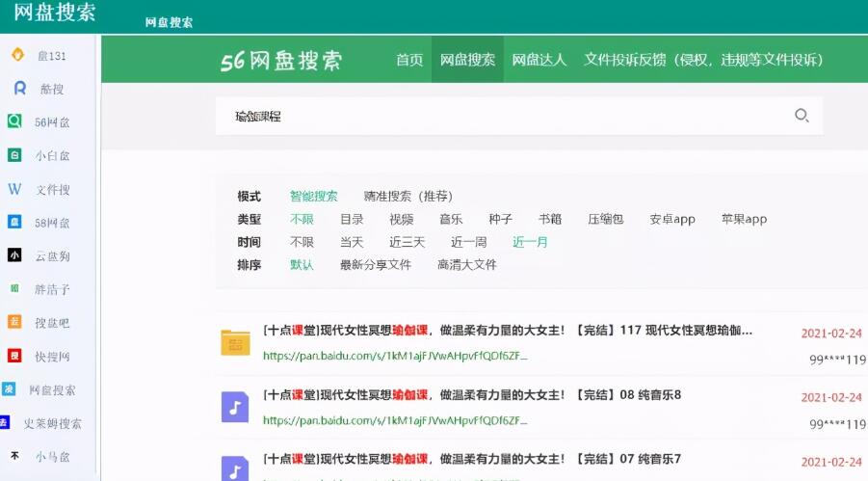Click the green 56网盘 sidebar icon
Viewport: 868px width, 481px height.
click(14, 121)
